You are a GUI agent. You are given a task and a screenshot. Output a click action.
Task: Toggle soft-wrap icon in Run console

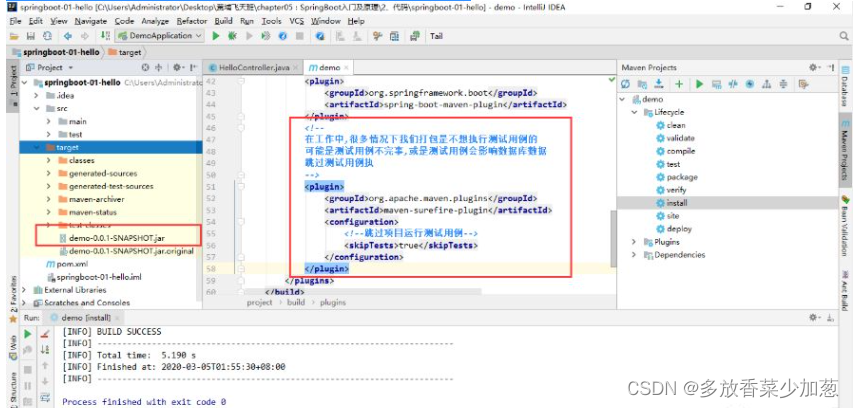45,397
